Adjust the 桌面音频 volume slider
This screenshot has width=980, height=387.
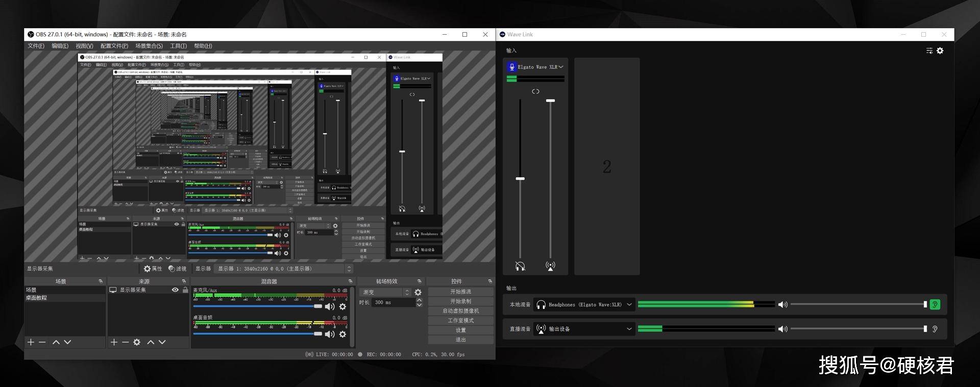(x=258, y=334)
